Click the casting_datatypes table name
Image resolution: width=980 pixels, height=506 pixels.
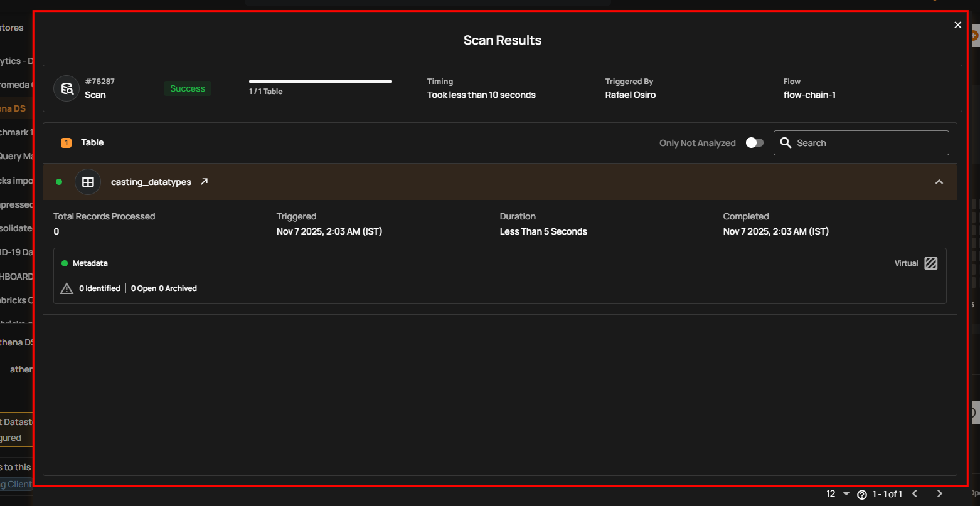point(151,182)
